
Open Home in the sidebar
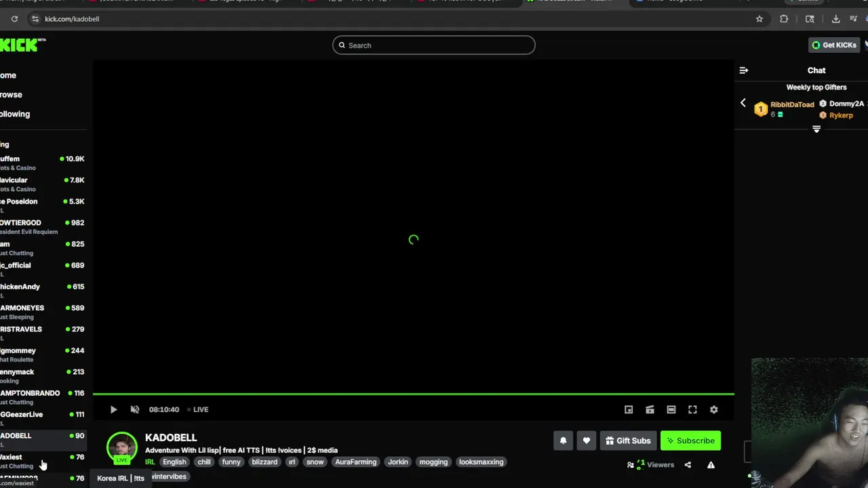coord(8,75)
